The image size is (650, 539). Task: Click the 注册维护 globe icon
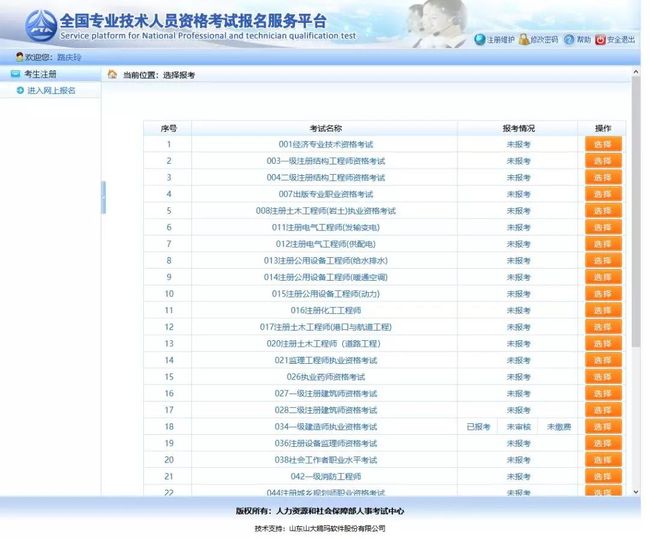(x=480, y=39)
